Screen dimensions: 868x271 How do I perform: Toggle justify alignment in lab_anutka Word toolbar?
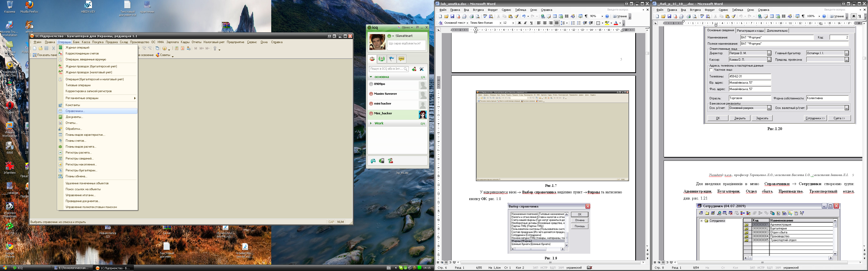click(557, 23)
